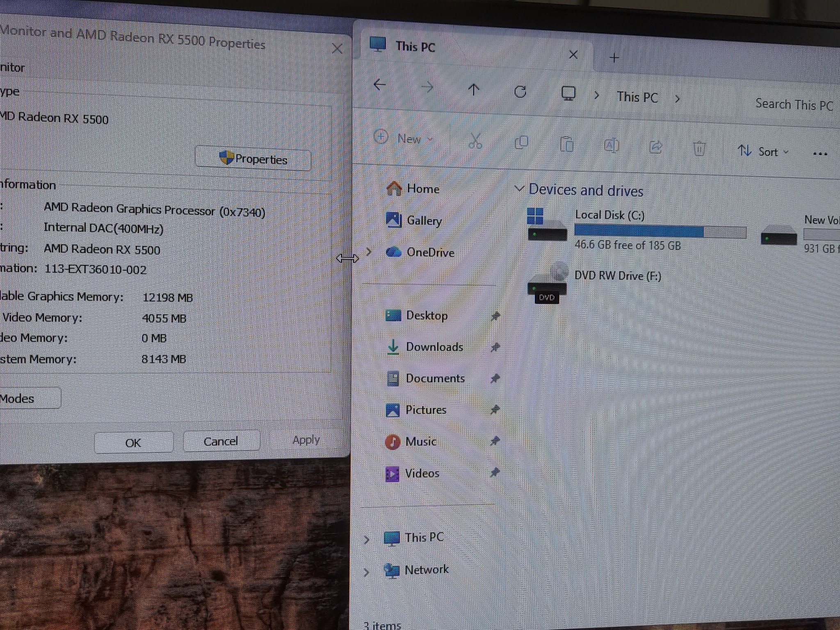Go back with the back arrow
Viewport: 840px width, 630px height.
click(380, 85)
